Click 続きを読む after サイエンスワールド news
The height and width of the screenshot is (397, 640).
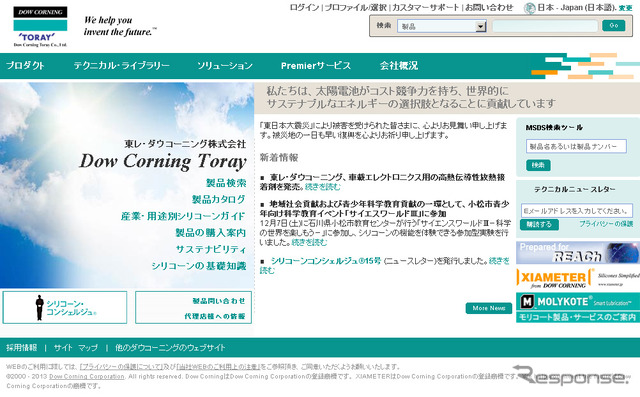(x=309, y=242)
